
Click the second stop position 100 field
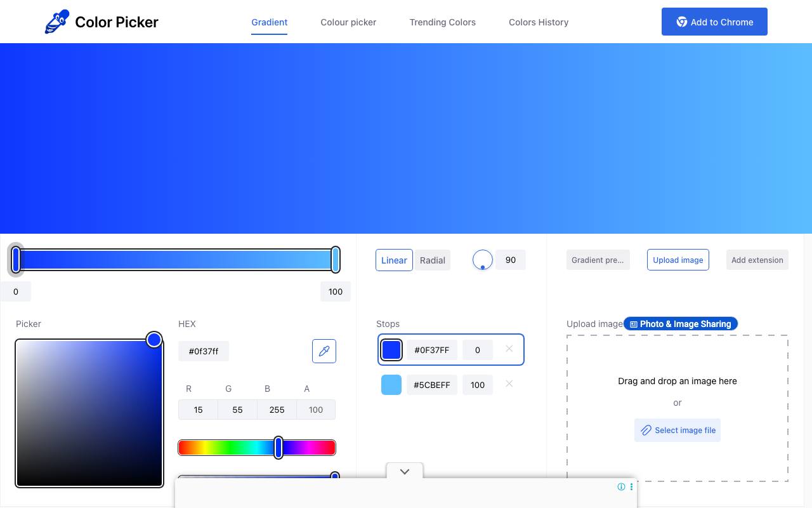478,385
